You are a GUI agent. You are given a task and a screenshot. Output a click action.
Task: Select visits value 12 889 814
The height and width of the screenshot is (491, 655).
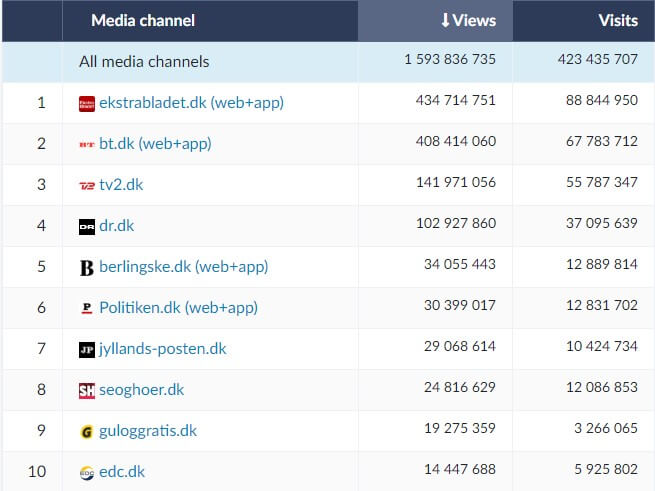coord(602,264)
